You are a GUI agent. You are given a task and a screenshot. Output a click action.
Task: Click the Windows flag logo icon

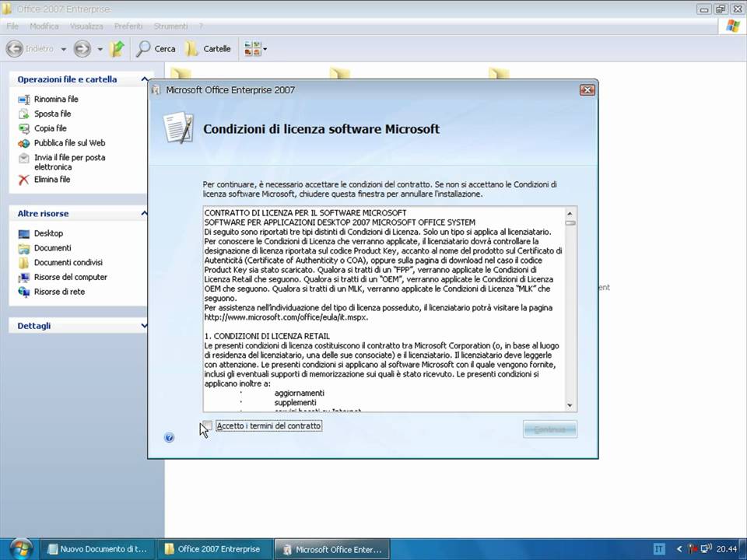pos(733,26)
